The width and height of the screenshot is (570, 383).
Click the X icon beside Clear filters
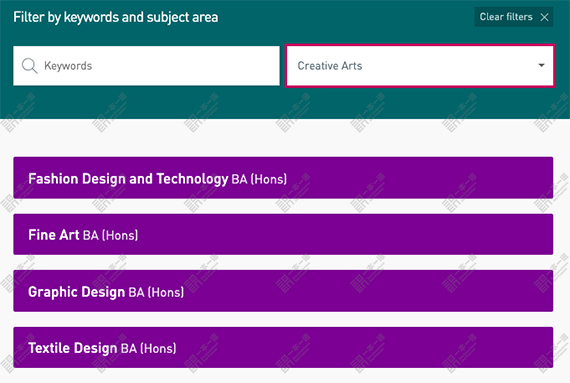pyautogui.click(x=544, y=17)
